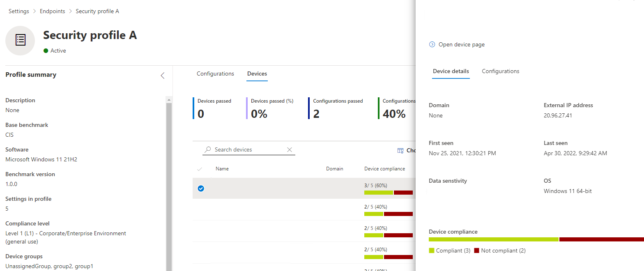Sort by the Name column header

tap(222, 169)
